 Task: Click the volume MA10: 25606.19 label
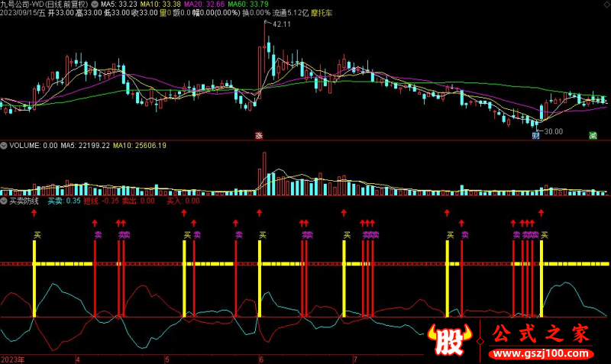pyautogui.click(x=140, y=146)
